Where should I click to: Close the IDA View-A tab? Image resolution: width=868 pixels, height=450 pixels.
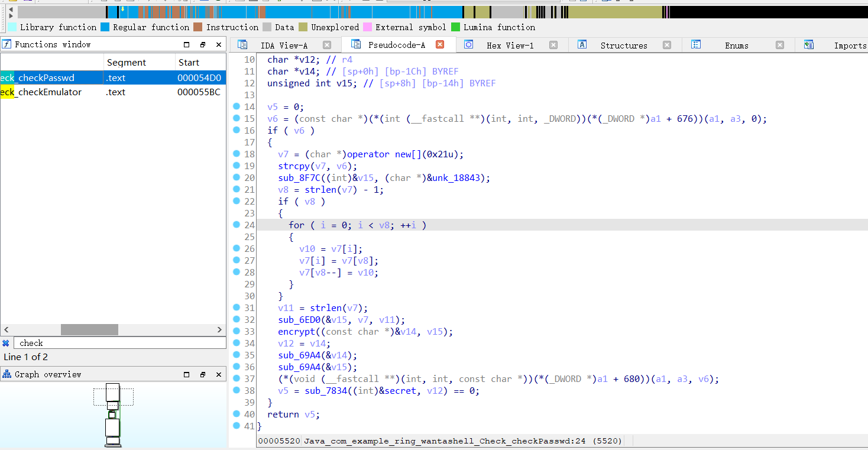coord(327,45)
